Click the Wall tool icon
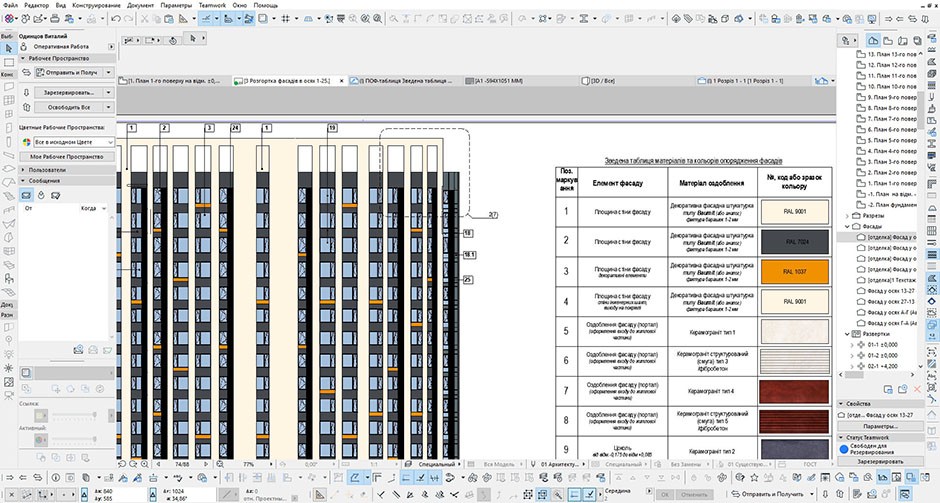 tap(8, 87)
